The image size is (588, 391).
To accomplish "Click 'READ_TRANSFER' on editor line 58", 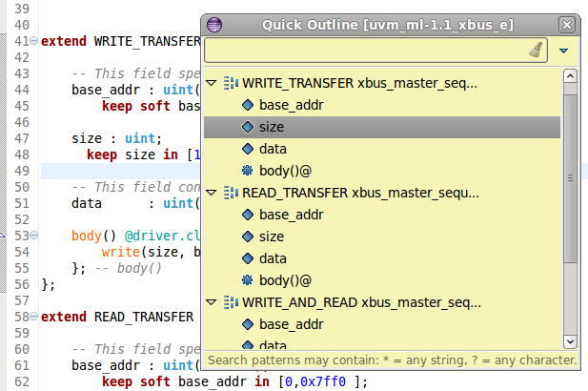I will point(144,317).
